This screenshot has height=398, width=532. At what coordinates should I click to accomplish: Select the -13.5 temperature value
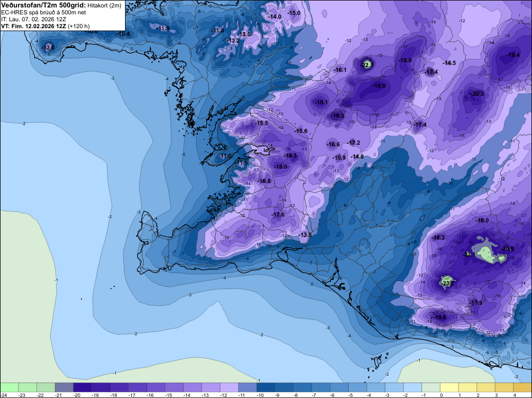pyautogui.click(x=244, y=34)
